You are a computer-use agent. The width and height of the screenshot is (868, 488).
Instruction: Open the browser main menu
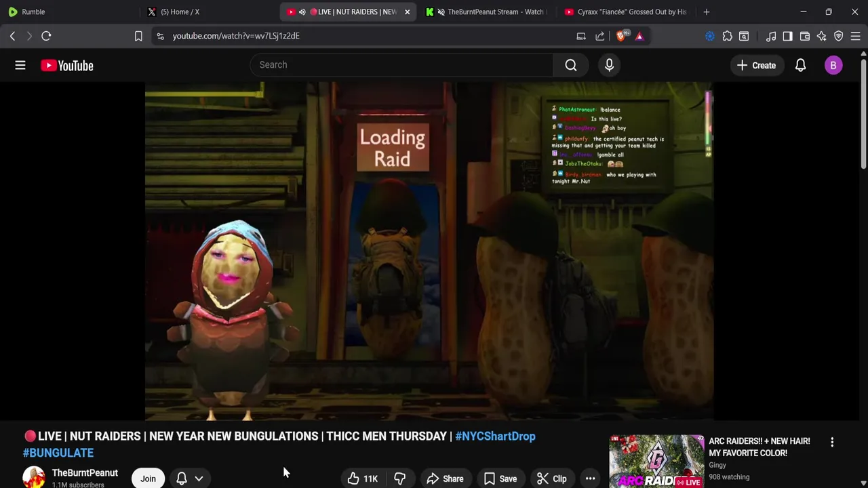pos(856,36)
